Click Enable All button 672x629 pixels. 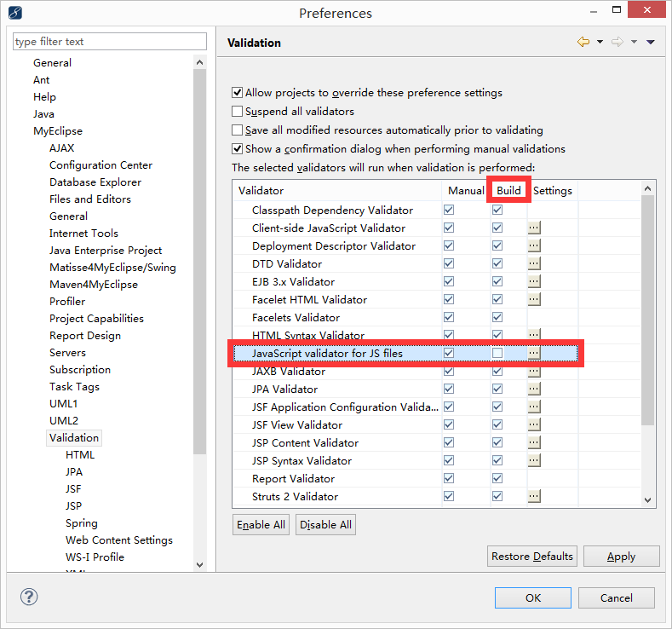point(261,525)
